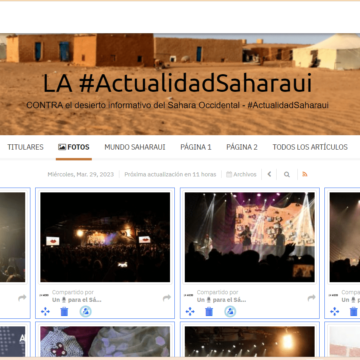
Task: Open the knitted fabric photo thumbnail
Action: [x=105, y=341]
